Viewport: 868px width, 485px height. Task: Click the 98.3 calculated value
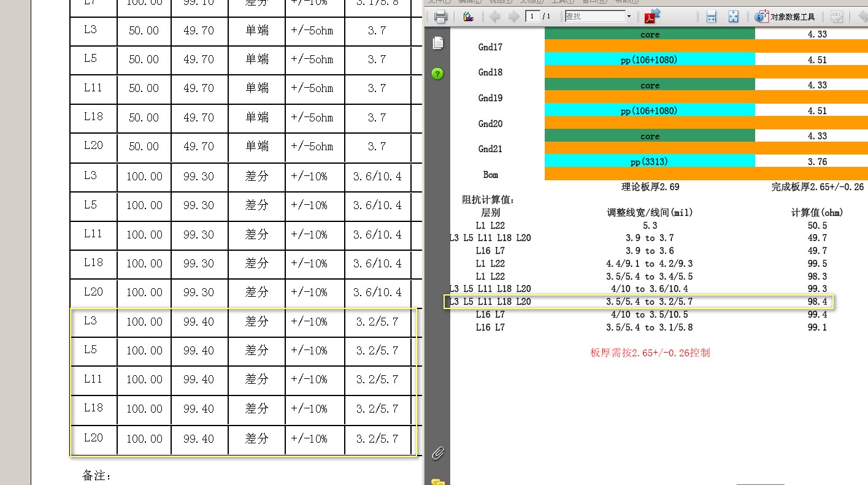(x=817, y=277)
